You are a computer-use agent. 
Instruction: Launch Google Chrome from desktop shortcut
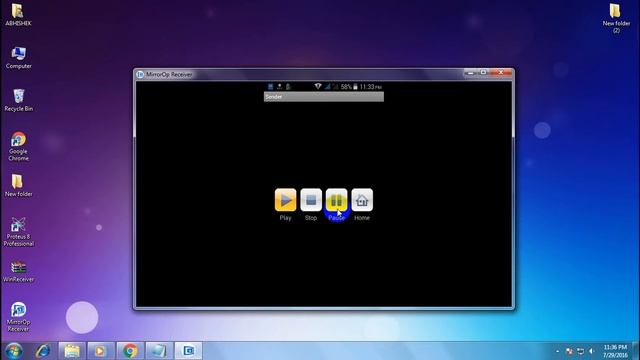pos(18,147)
